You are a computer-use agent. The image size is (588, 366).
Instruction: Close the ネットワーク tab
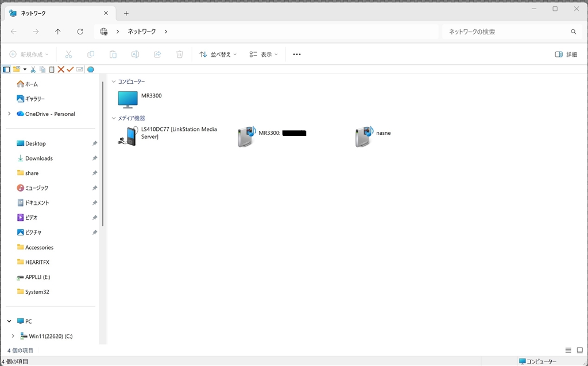pyautogui.click(x=106, y=13)
